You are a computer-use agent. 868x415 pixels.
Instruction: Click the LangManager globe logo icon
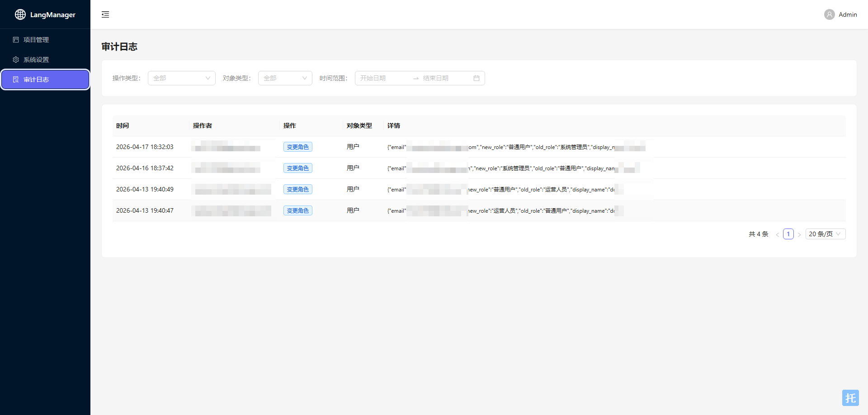pos(20,14)
